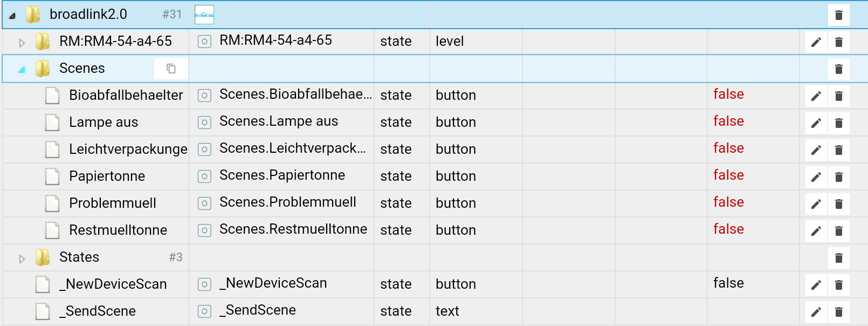Toggle the Leichtverpackunge false value
This screenshot has height=326, width=868.
[728, 148]
